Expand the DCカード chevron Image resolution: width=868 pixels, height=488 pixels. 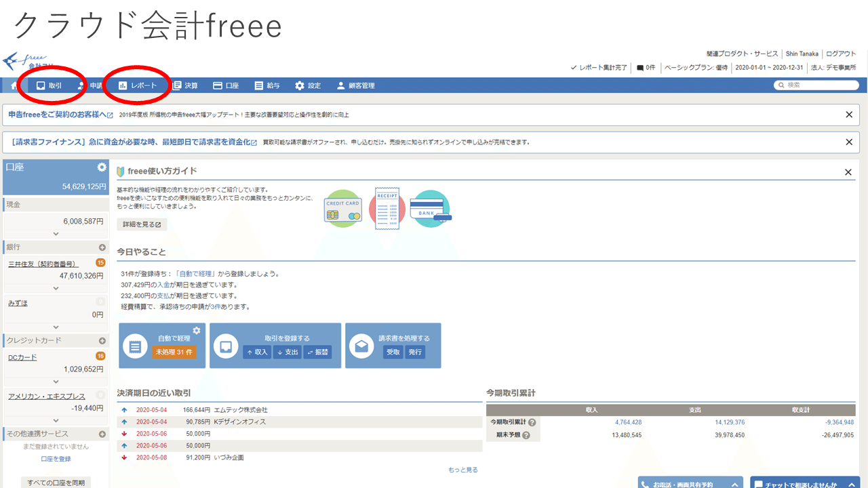[56, 382]
